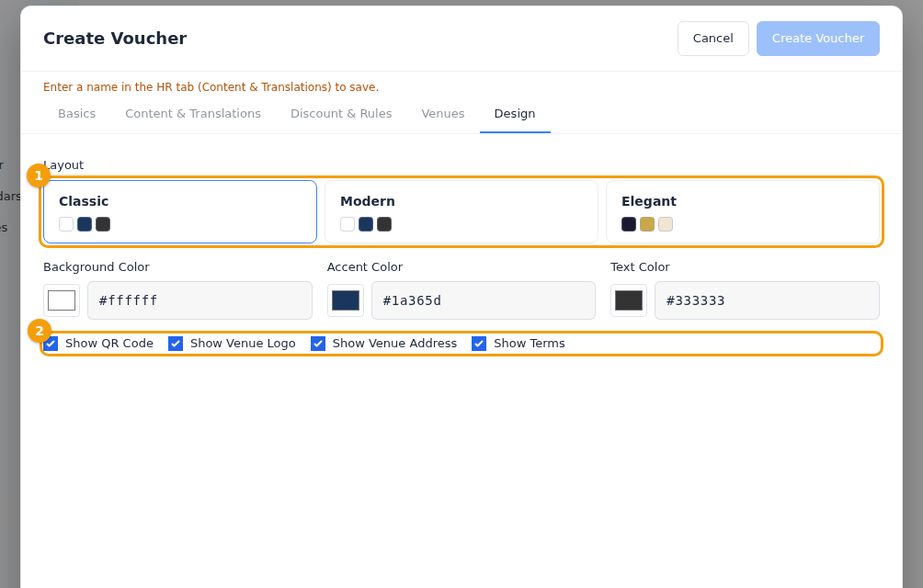This screenshot has height=588, width=923.
Task: Click the #333333 text hex field
Action: (767, 300)
